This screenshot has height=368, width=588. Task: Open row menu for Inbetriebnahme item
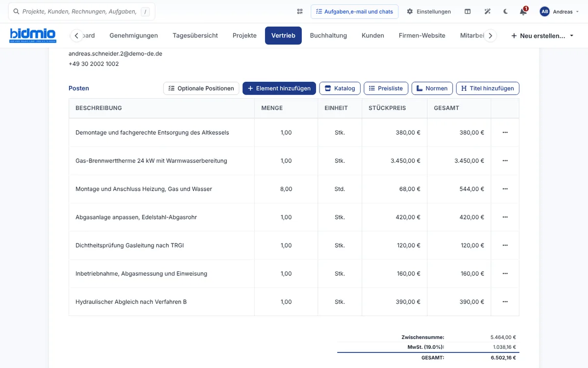click(x=505, y=273)
